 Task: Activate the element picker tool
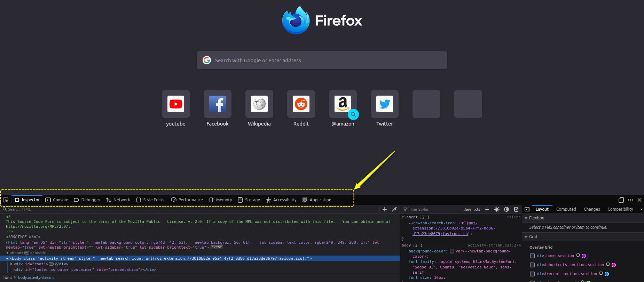pyautogui.click(x=6, y=200)
